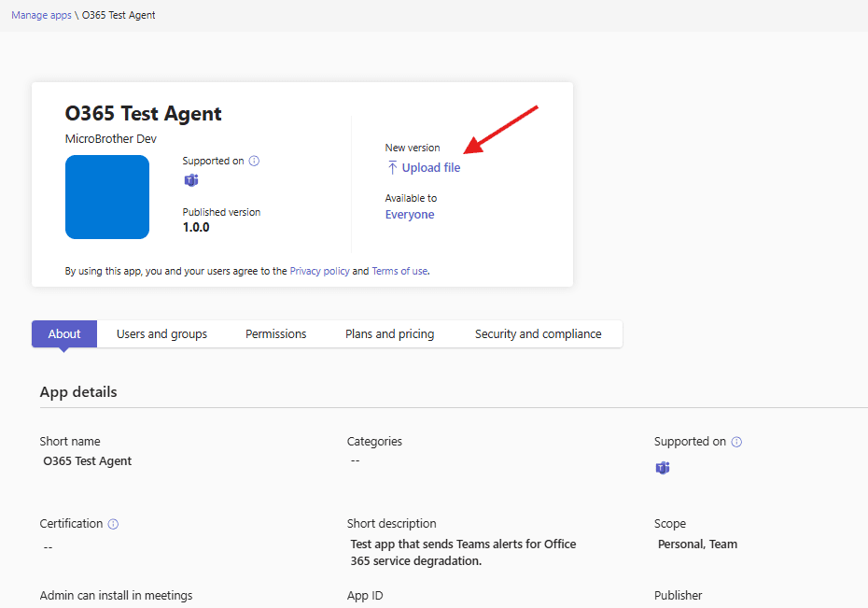The image size is (868, 608).
Task: Go back via the Manage apps breadcrumb
Action: 41,16
